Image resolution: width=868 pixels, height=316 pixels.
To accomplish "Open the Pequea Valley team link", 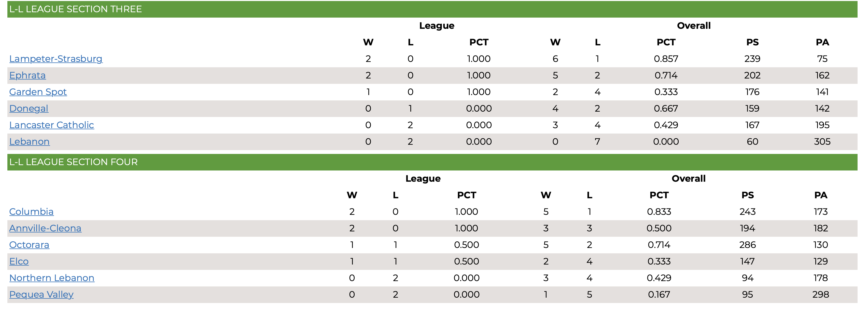I will click(41, 294).
